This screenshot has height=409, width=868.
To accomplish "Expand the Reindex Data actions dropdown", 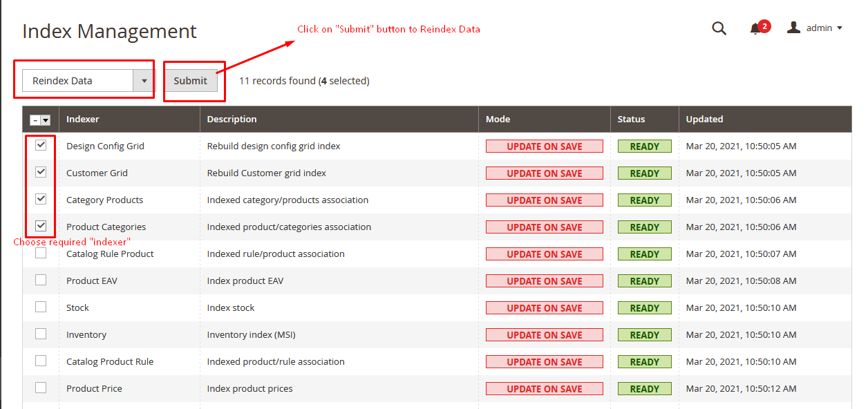I will [x=144, y=81].
